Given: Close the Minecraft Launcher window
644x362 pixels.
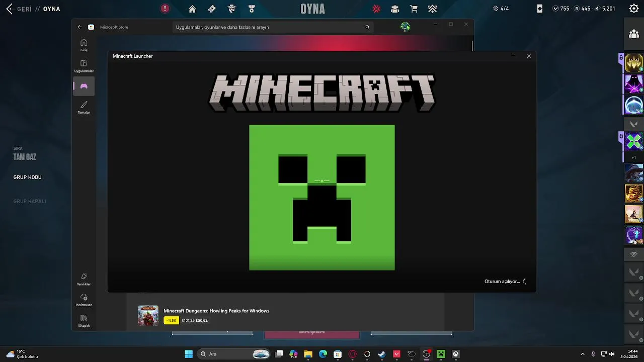Looking at the screenshot, I should tap(529, 56).
